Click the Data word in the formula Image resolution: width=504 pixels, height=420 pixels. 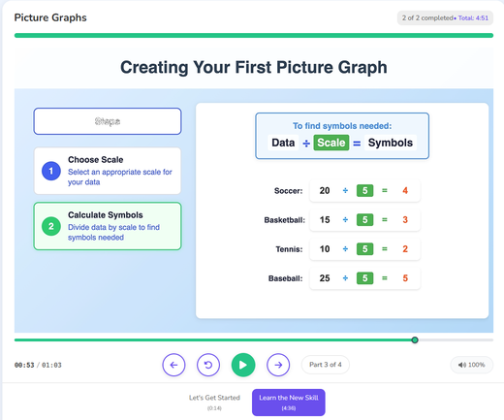click(283, 143)
